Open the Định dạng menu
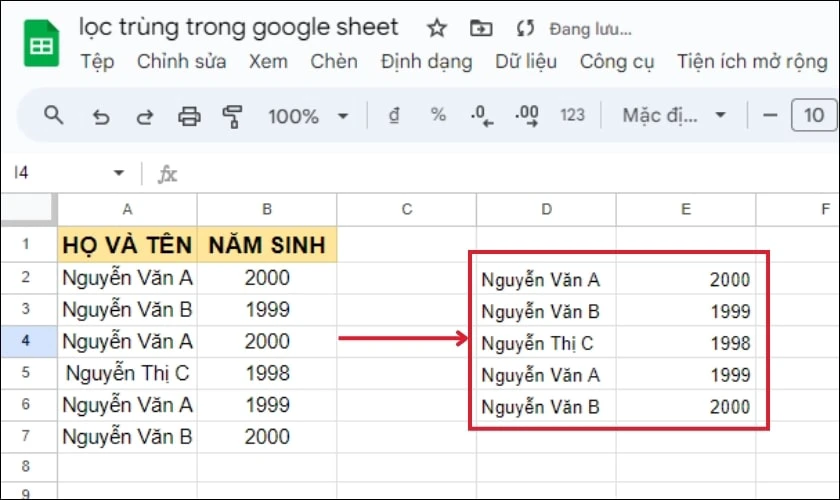The height and width of the screenshot is (500, 840). pyautogui.click(x=426, y=62)
